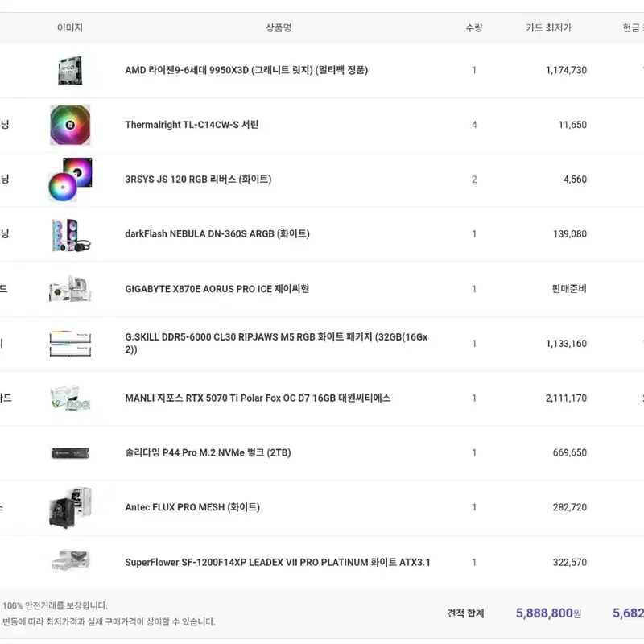This screenshot has height=644, width=644.
Task: Click the 수량 column header
Action: point(474,27)
